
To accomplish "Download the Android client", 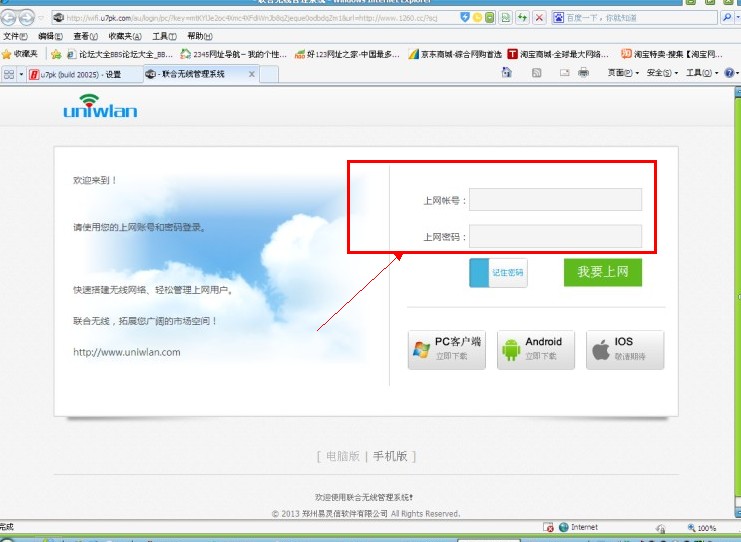I will 536,350.
